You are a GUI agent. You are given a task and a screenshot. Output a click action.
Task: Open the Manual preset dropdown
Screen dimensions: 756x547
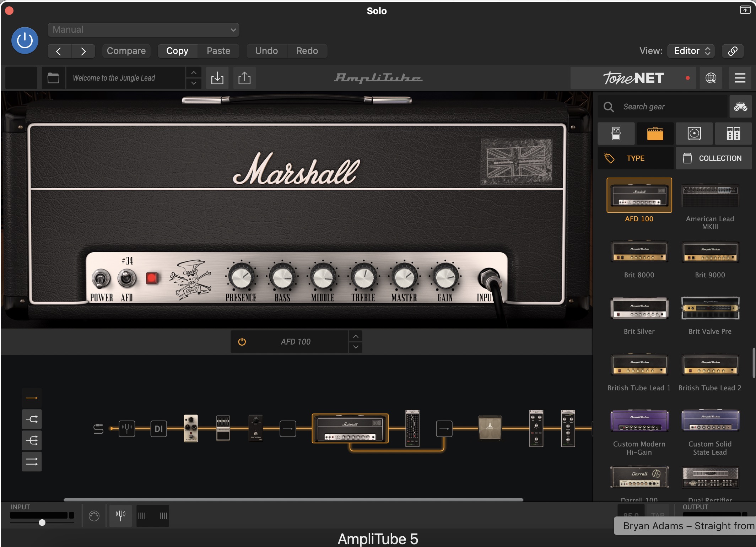tap(144, 30)
